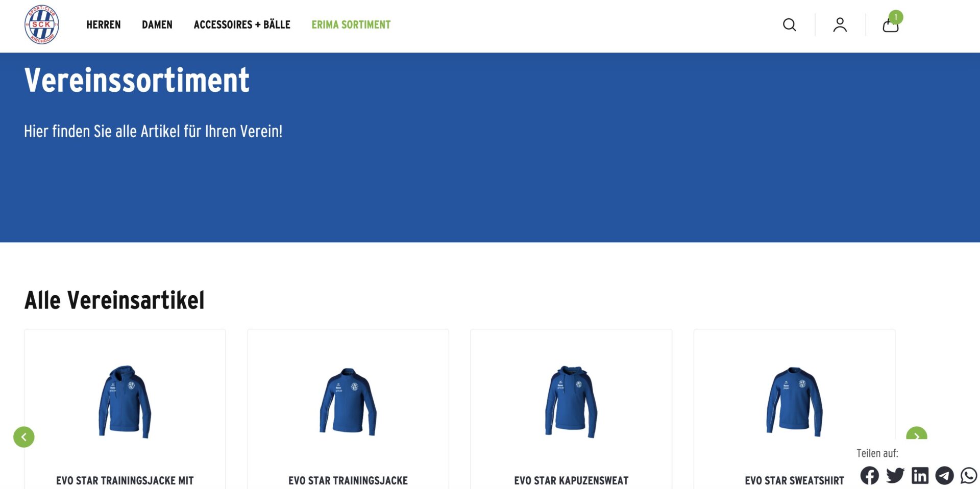Screen dimensions: 980x489
Task: Select EVO STAR SWEATSHIRT product image
Action: 794,401
